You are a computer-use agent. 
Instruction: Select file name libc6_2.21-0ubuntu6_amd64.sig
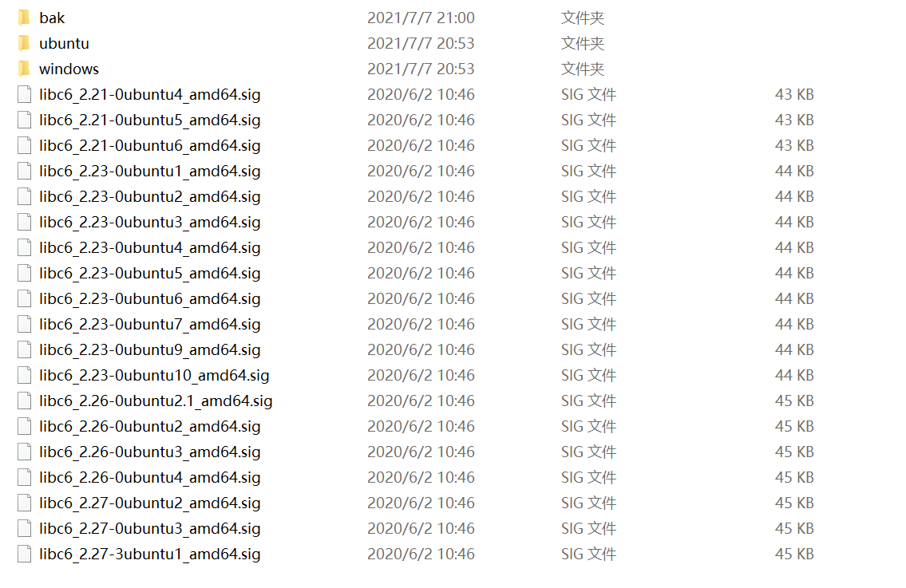click(149, 145)
